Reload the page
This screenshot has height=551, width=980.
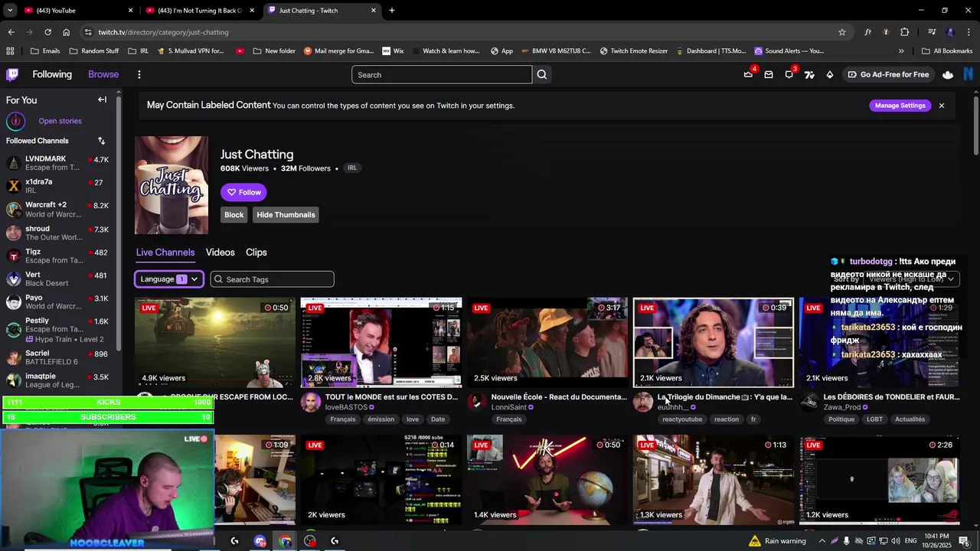point(47,32)
